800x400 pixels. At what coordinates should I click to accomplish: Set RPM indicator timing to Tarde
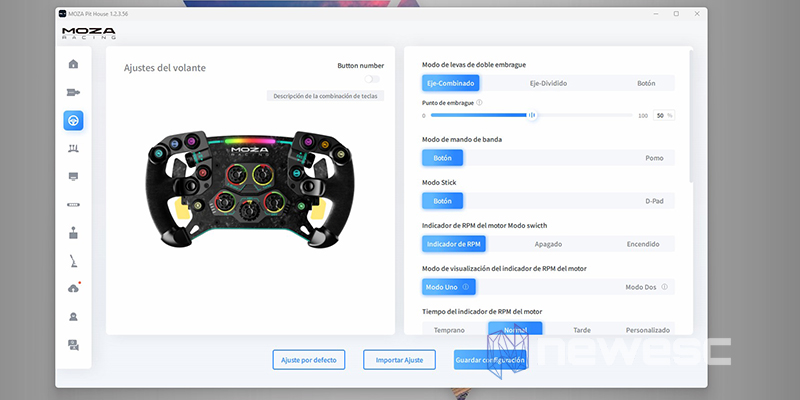point(582,330)
